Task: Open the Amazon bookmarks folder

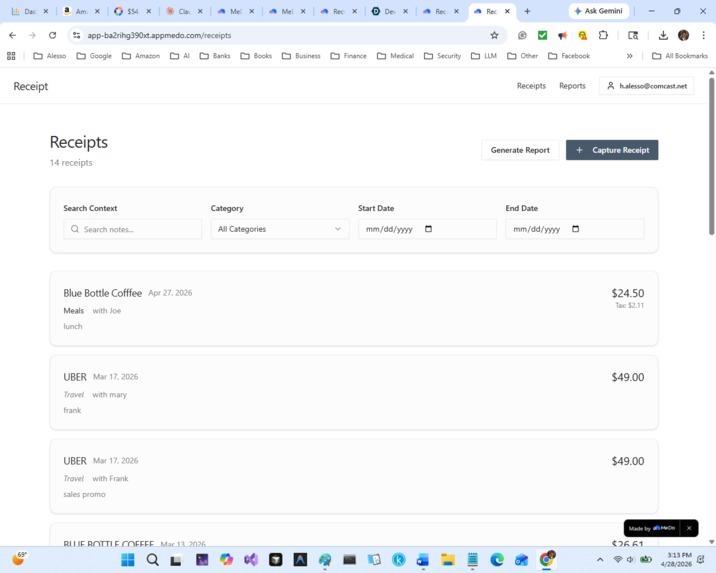Action: click(x=141, y=56)
